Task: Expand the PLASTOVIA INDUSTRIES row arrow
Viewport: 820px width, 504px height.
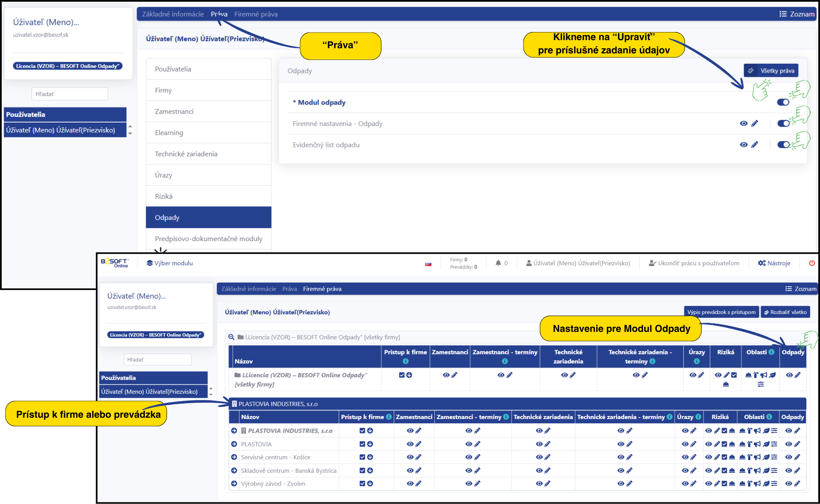Action: pos(234,431)
